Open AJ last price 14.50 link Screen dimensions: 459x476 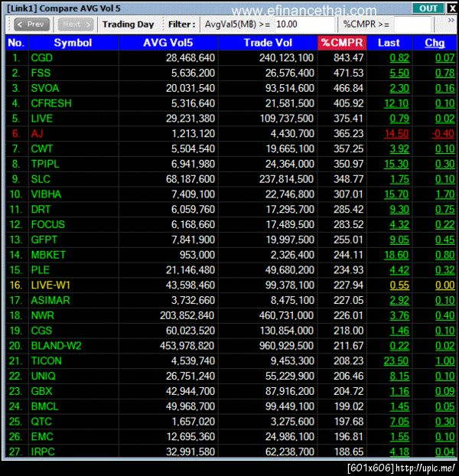396,134
